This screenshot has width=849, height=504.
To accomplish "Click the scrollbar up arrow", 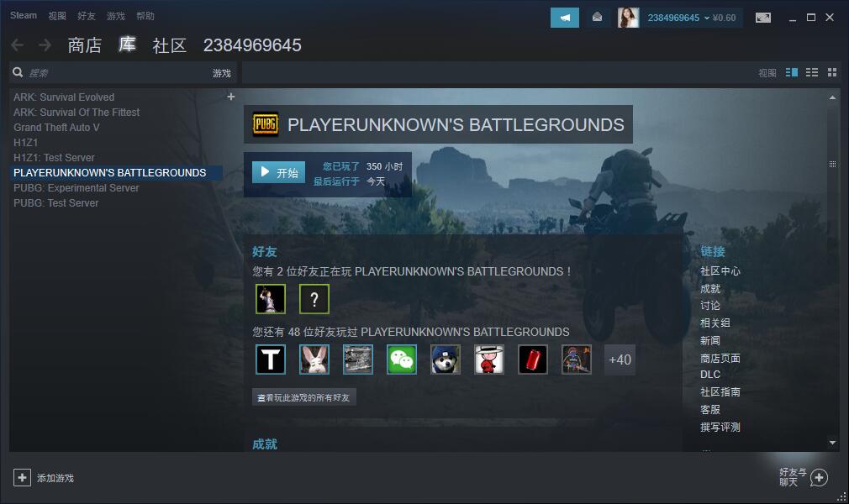I will 832,97.
